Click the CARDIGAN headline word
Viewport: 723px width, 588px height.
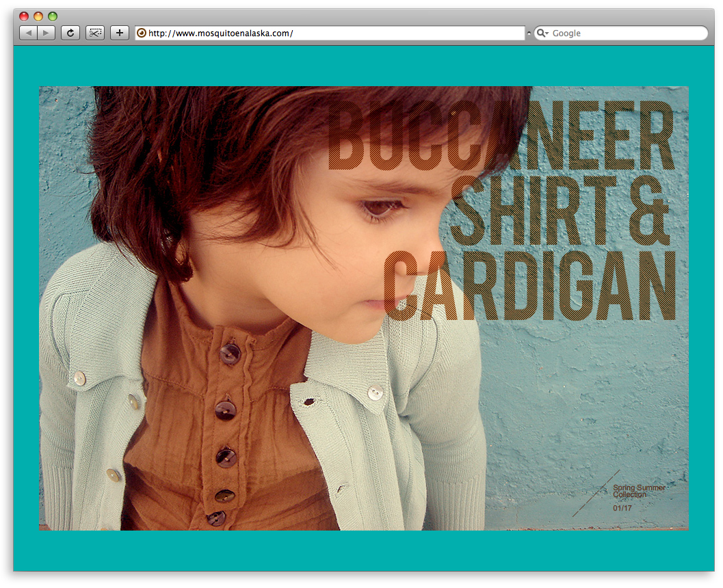click(530, 286)
